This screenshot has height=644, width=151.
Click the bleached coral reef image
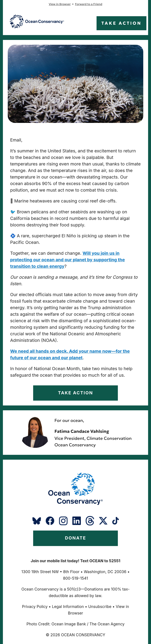click(x=75, y=84)
